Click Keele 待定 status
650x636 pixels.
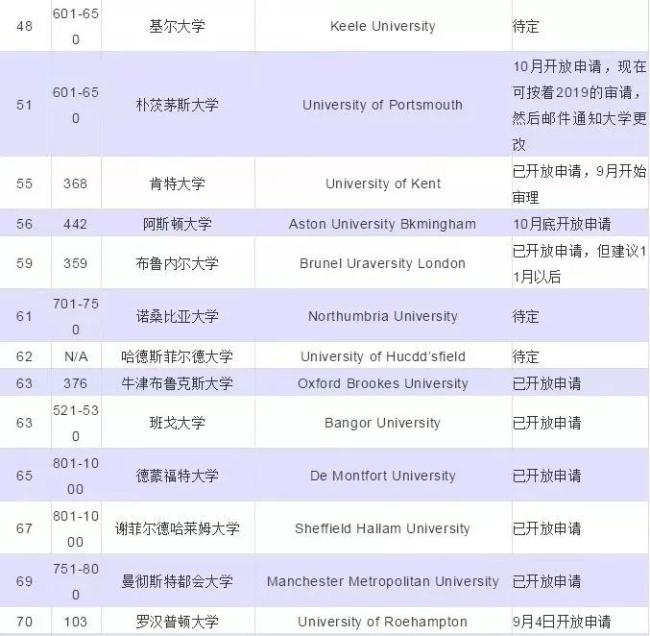pyautogui.click(x=526, y=26)
